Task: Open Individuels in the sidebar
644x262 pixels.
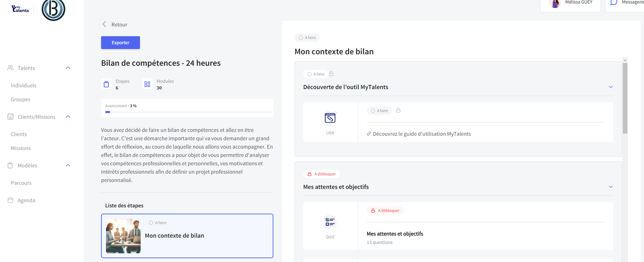Action: tap(23, 86)
